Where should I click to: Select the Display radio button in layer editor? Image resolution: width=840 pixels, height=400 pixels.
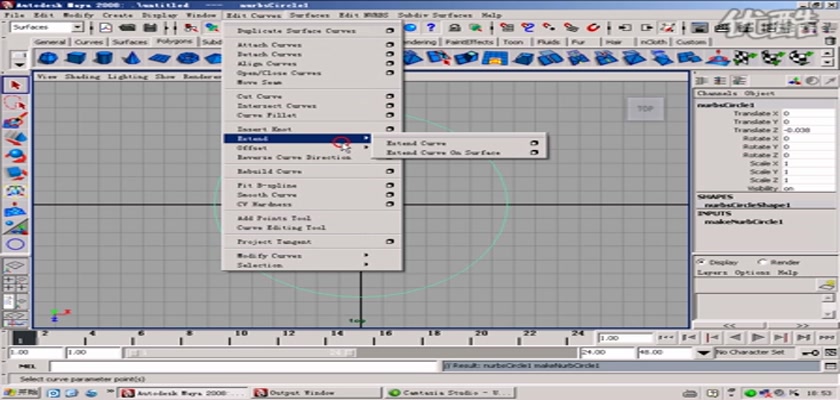[701, 262]
